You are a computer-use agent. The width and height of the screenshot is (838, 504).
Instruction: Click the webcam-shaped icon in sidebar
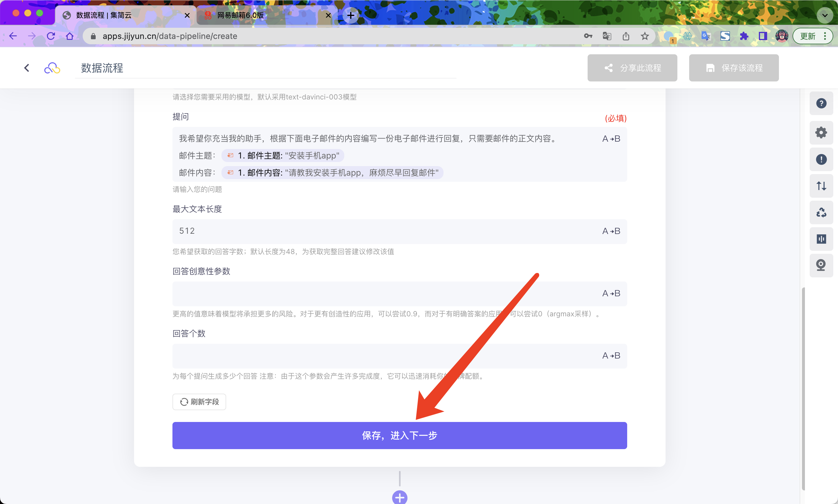point(821,265)
